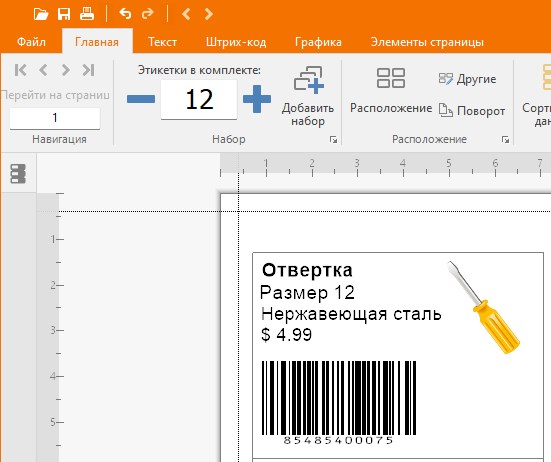
Task: Go to the next page in Навигация
Action: pyautogui.click(x=66, y=70)
